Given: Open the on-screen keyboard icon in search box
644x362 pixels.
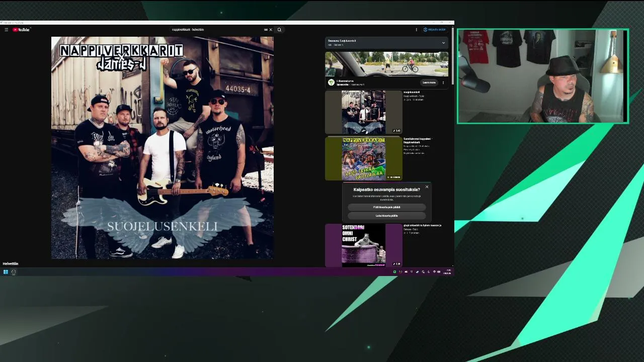Looking at the screenshot, I should point(266,30).
